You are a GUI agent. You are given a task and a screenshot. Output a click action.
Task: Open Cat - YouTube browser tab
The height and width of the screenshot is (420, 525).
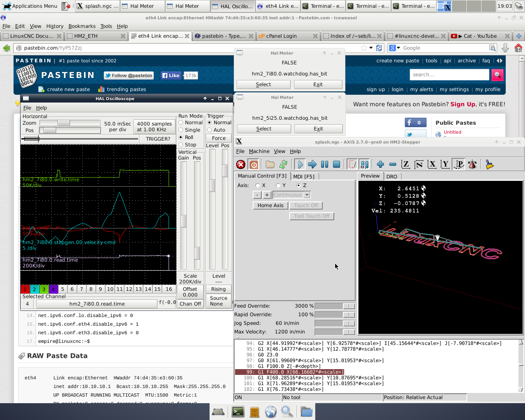pos(480,36)
